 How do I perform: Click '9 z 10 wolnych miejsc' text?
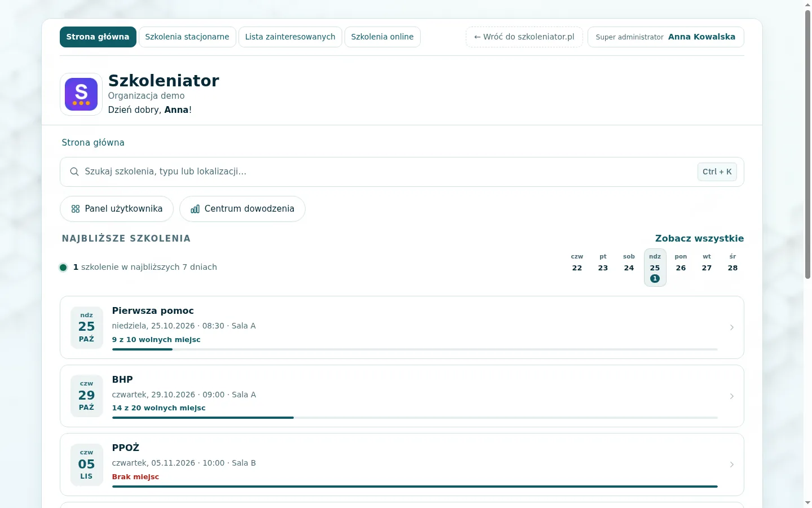(156, 340)
